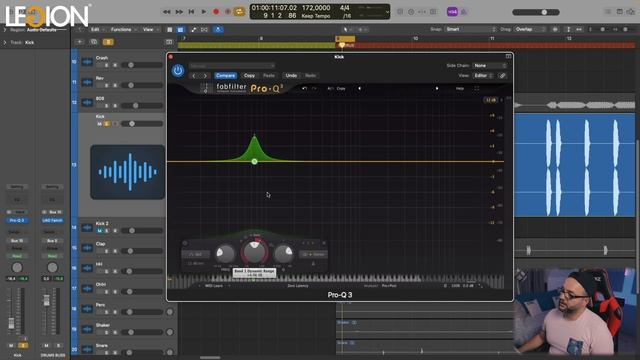This screenshot has height=360, width=640.
Task: Click Go to Beginning transport button
Action: coord(191,12)
